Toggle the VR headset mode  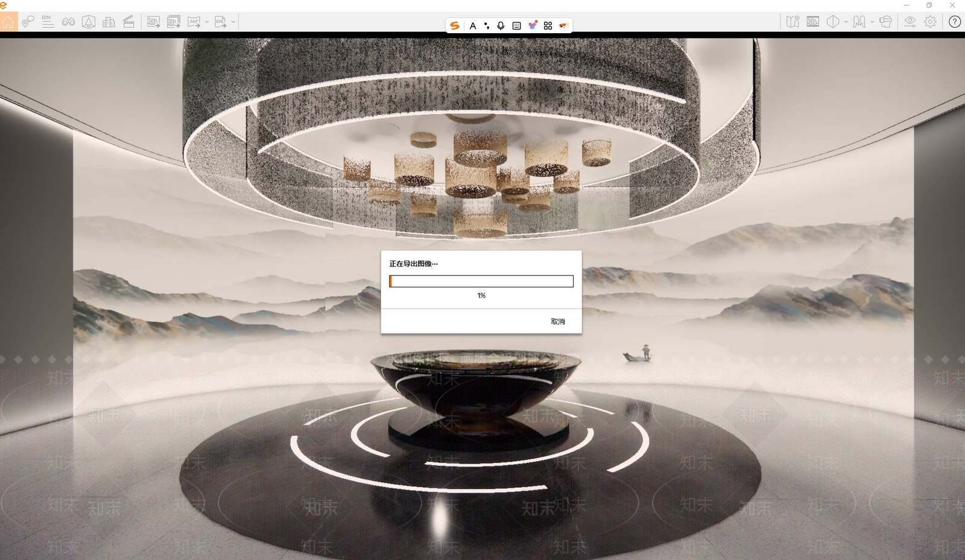(x=885, y=22)
